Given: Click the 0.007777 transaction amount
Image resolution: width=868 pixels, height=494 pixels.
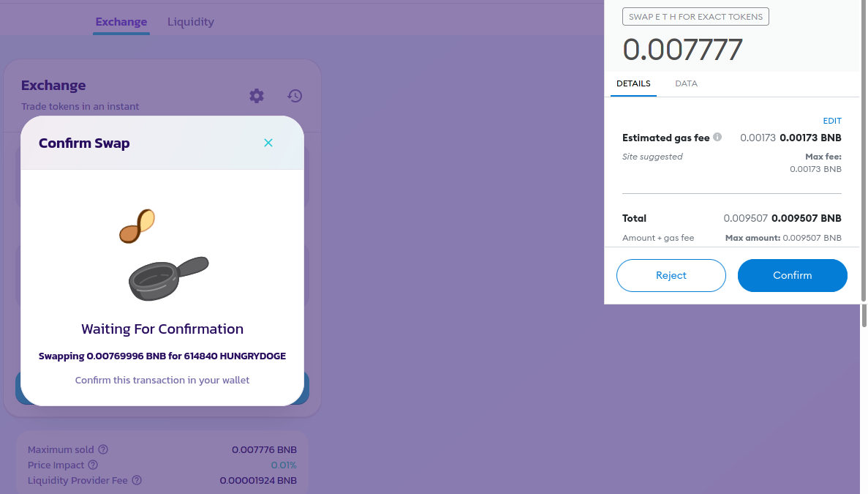Looking at the screenshot, I should click(682, 50).
